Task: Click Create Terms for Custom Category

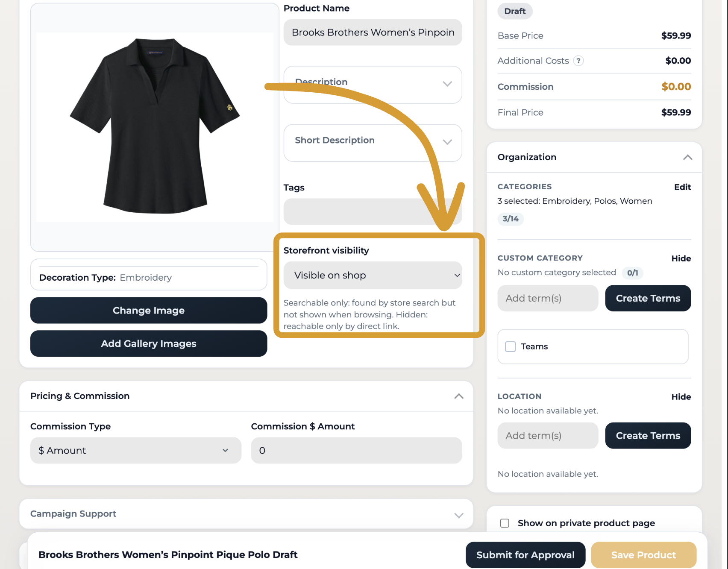Action: [x=648, y=298]
